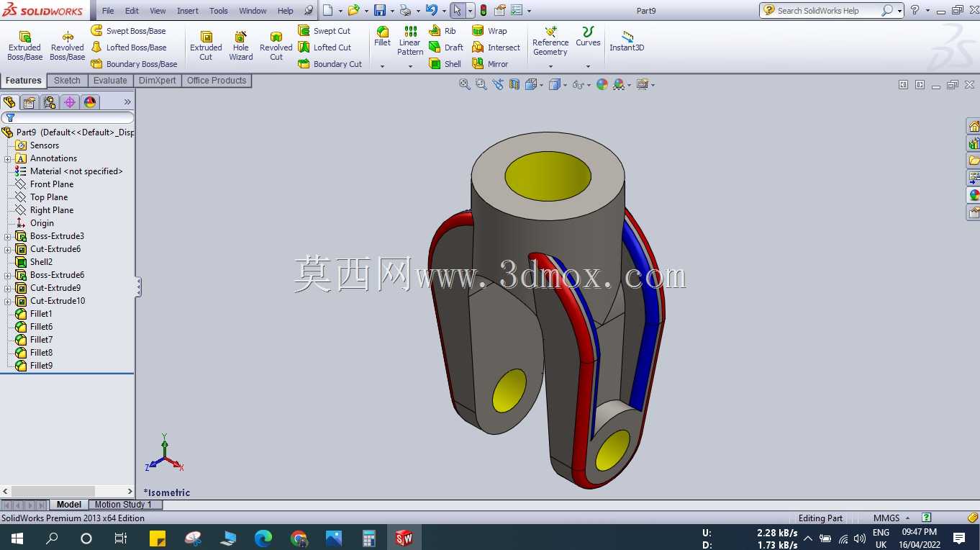
Task: Click the feature tree filter field
Action: coord(67,117)
